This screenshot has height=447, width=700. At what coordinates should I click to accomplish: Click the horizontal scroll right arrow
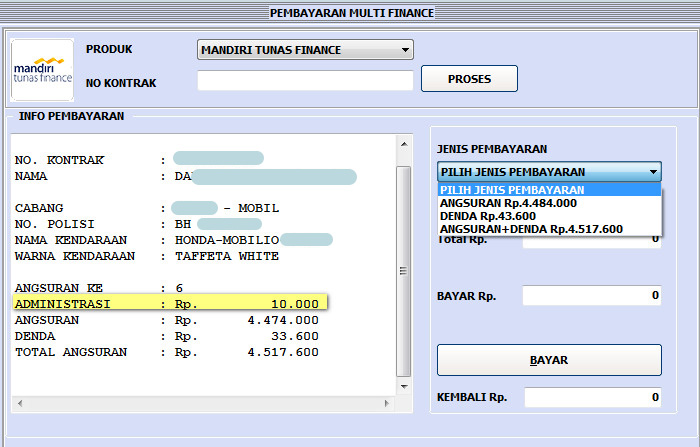pos(387,403)
